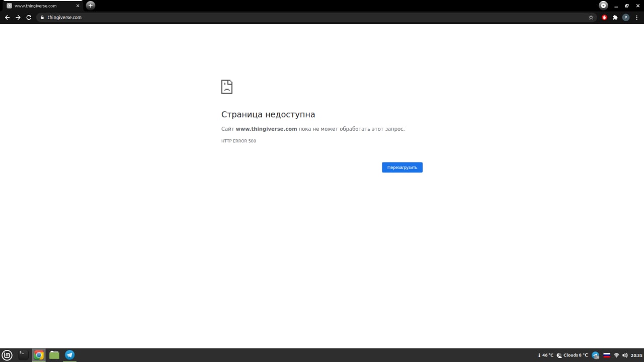Open the Chrome three-dot menu
This screenshot has width=644, height=362.
636,17
